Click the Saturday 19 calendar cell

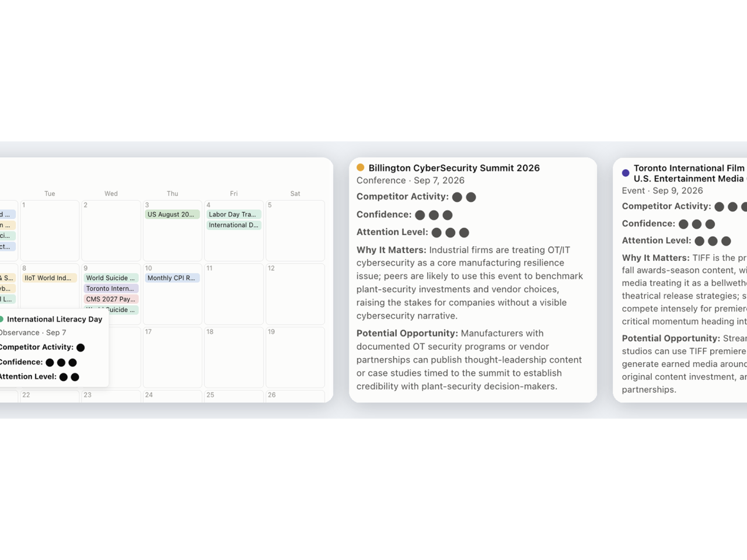point(295,358)
